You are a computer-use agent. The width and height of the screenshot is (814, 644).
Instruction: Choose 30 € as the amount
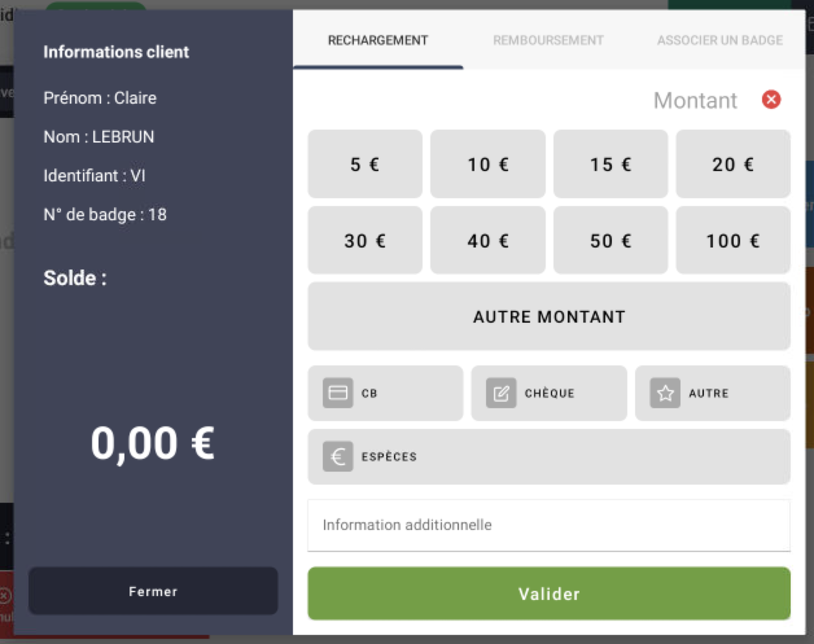tap(365, 240)
